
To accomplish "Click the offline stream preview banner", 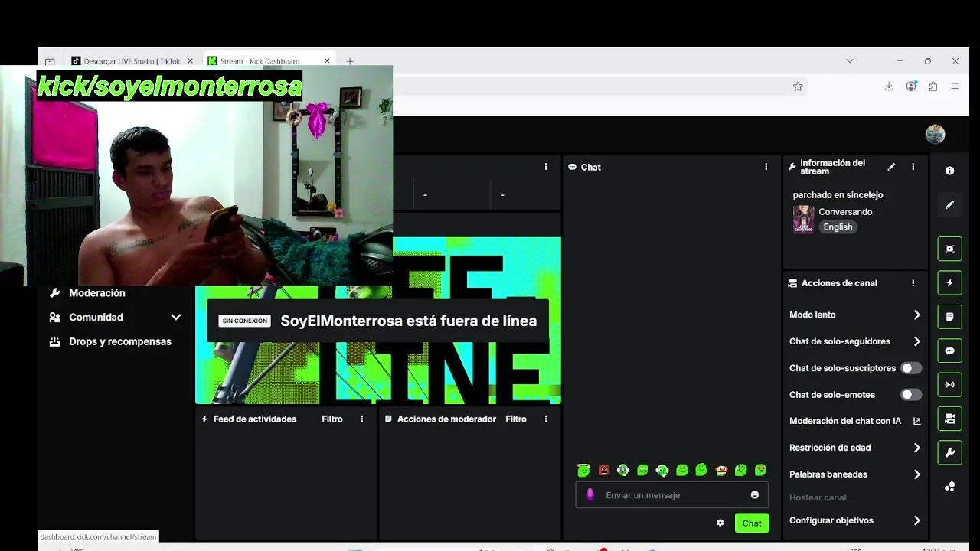I will point(378,321).
